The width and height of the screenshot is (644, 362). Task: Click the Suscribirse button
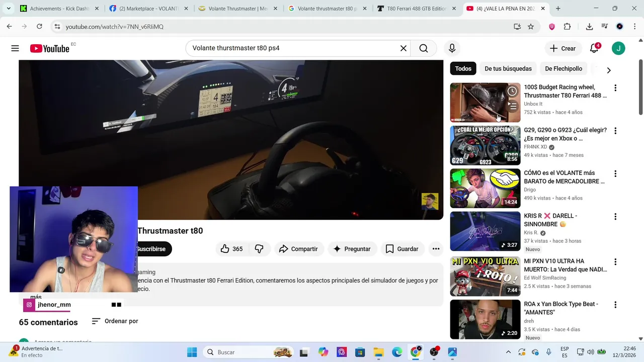(x=154, y=249)
